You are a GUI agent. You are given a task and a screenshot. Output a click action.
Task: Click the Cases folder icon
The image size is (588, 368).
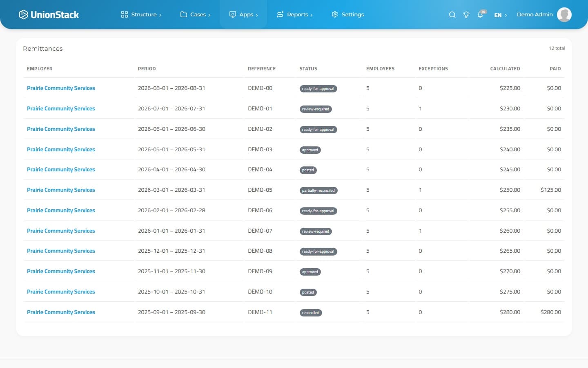click(184, 14)
